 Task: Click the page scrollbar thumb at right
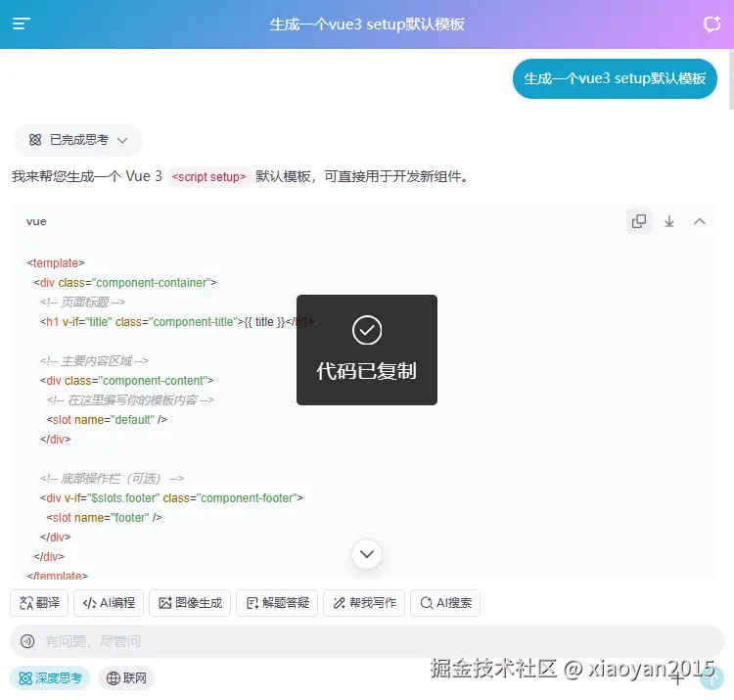coord(731,78)
